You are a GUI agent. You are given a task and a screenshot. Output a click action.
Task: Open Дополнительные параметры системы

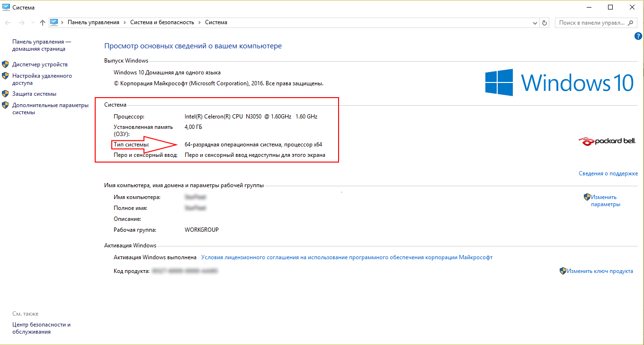click(x=50, y=109)
